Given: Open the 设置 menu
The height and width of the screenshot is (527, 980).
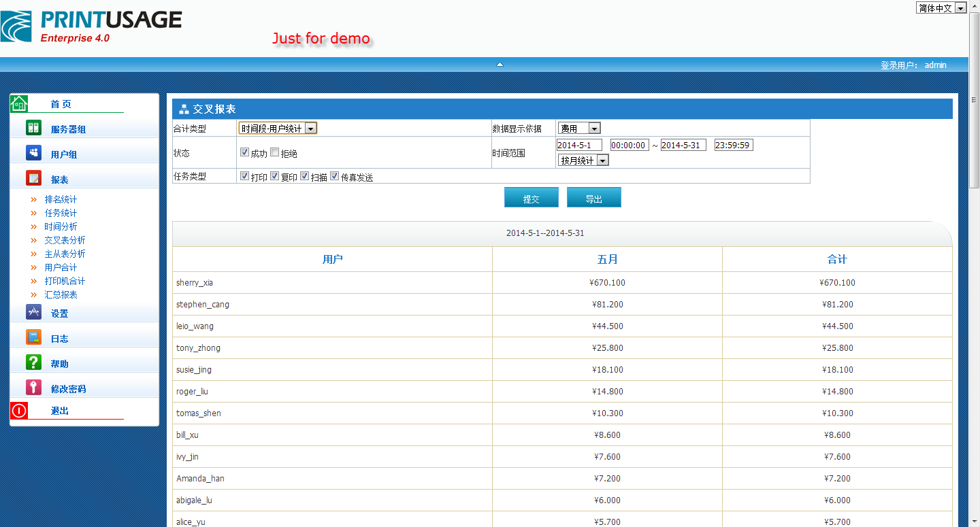Looking at the screenshot, I should [x=60, y=313].
